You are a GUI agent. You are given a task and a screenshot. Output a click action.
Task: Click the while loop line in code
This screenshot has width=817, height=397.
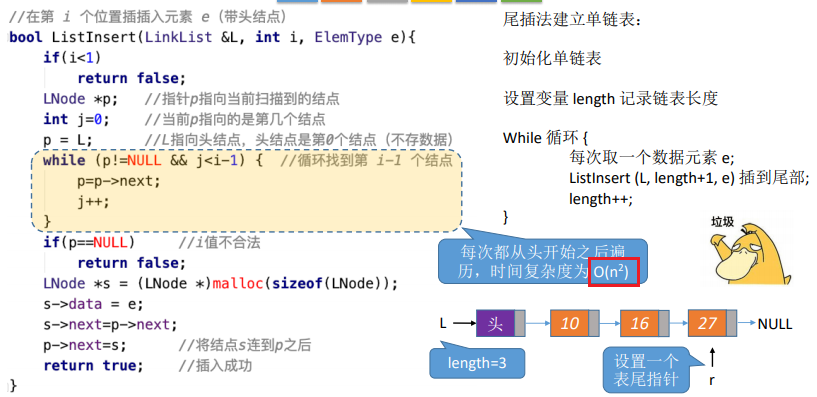click(247, 160)
